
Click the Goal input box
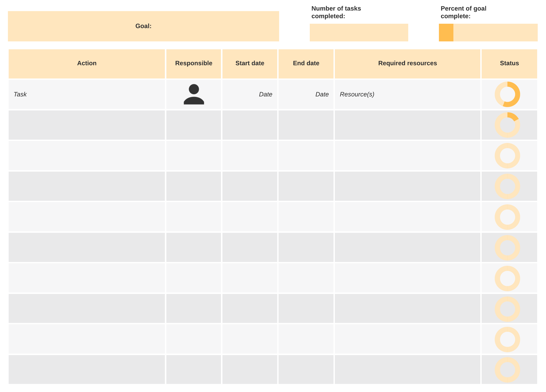point(143,26)
